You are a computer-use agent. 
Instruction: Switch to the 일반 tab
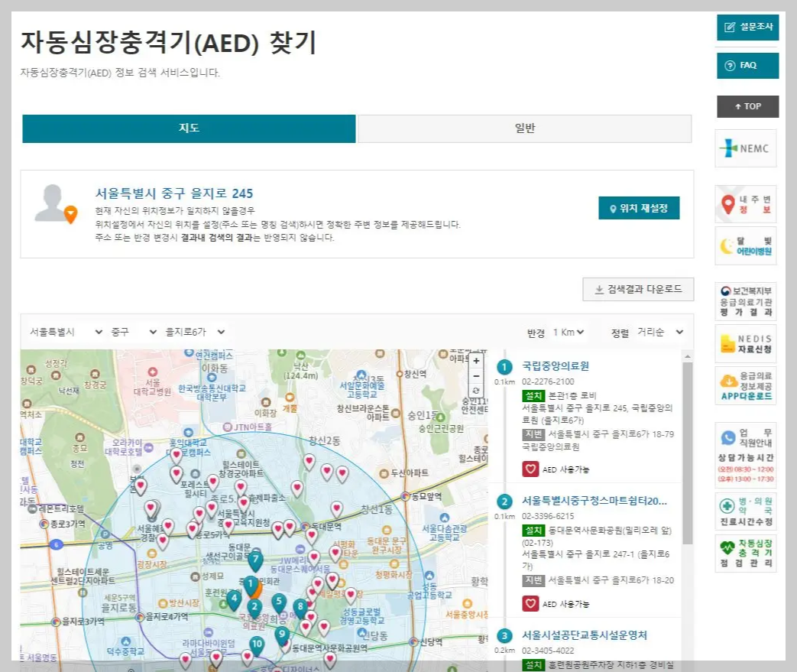tap(524, 128)
